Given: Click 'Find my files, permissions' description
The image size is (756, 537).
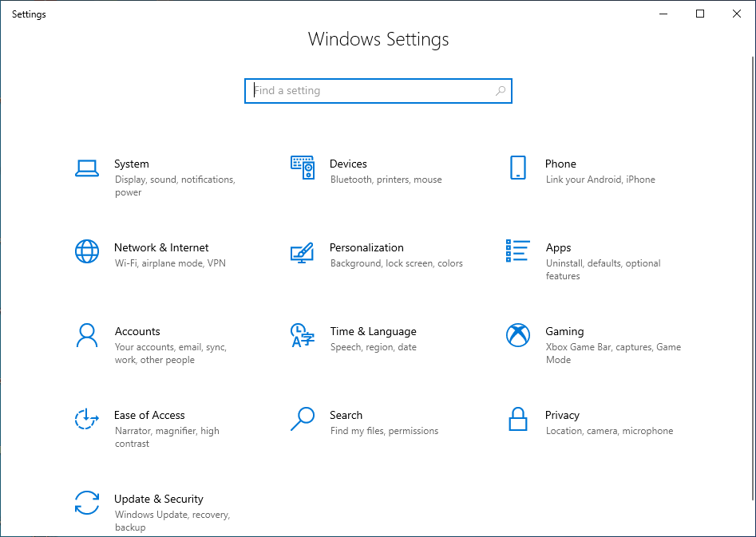Looking at the screenshot, I should (384, 432).
